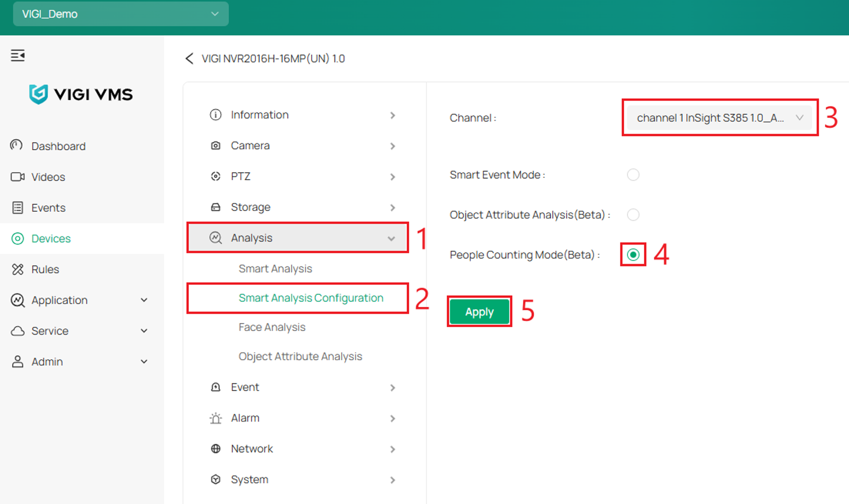Open Videos from the sidebar

click(x=82, y=177)
